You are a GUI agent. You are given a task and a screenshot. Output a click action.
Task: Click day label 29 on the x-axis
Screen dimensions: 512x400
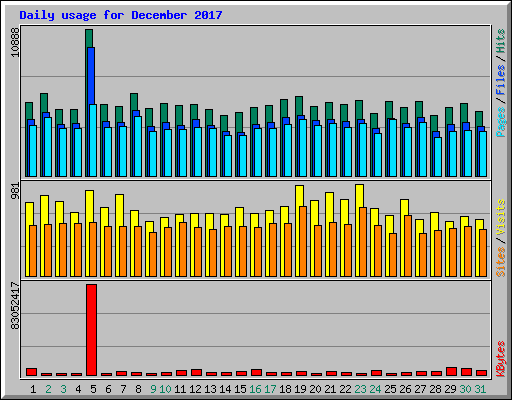(x=450, y=389)
